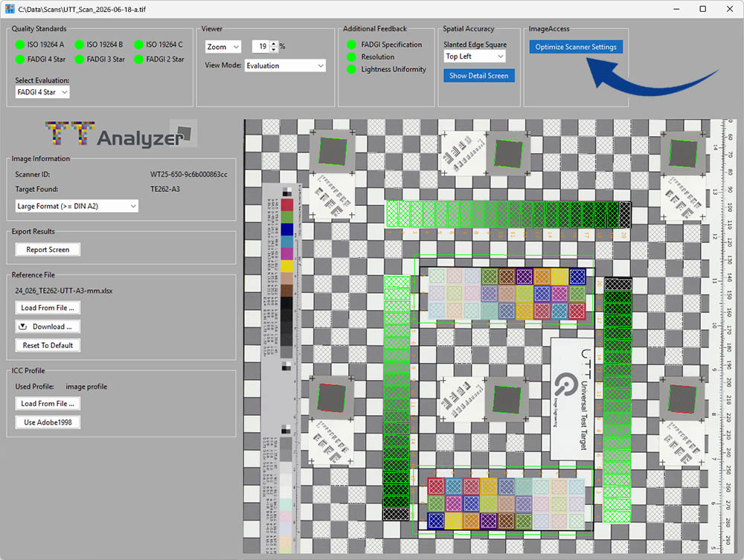Viewport: 744px width, 560px height.
Task: Click Use Adobe1998 button
Action: pos(48,422)
